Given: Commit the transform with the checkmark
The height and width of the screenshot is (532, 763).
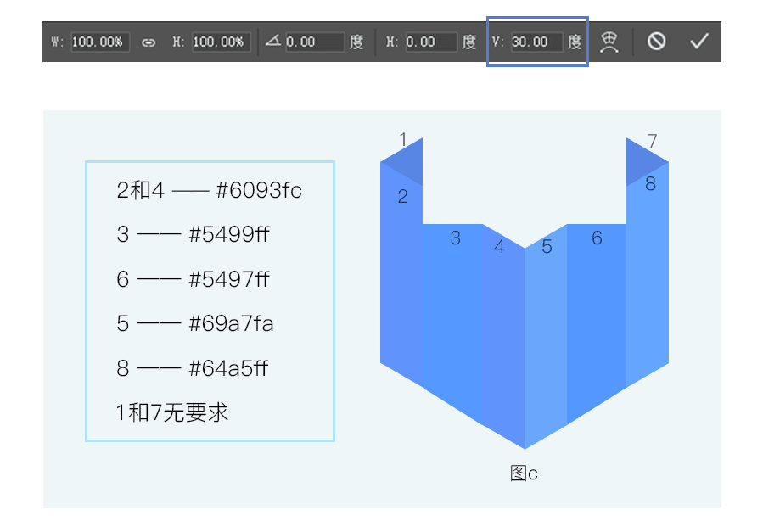Looking at the screenshot, I should 698,42.
